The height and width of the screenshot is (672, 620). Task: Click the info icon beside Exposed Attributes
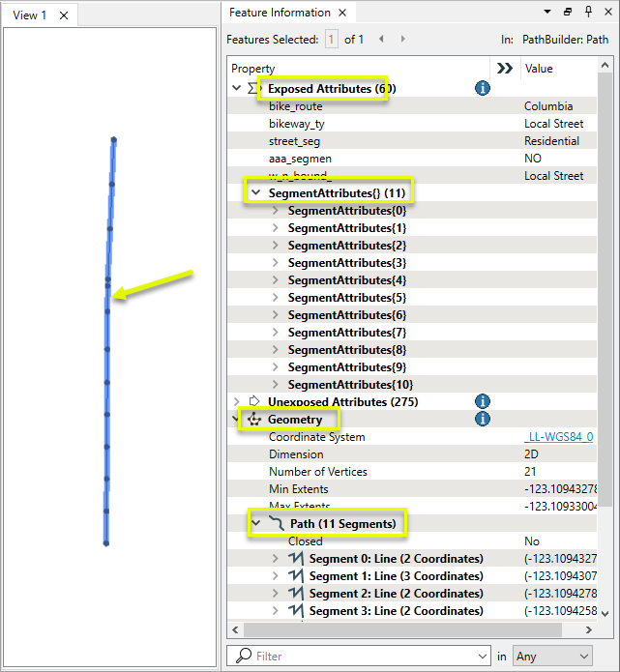pyautogui.click(x=482, y=88)
